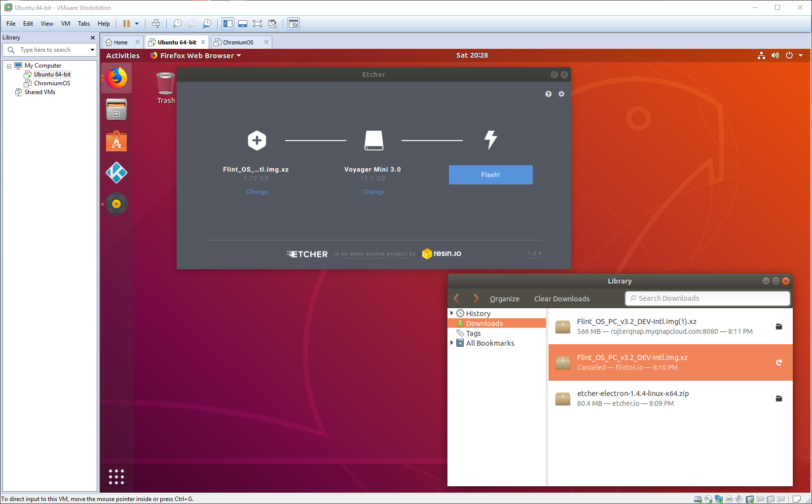Viewport: 812px width, 504px height.
Task: Click the Flash! button in Etcher
Action: pos(491,175)
